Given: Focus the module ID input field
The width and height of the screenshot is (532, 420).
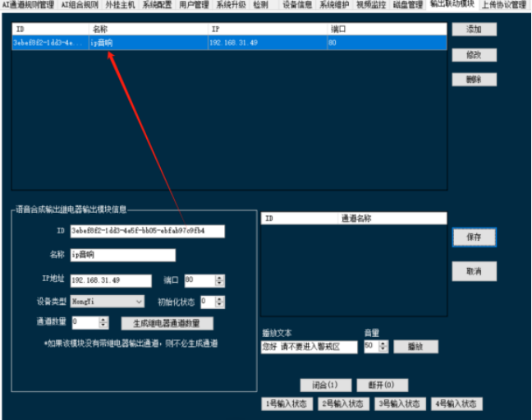Looking at the screenshot, I should click(x=147, y=231).
